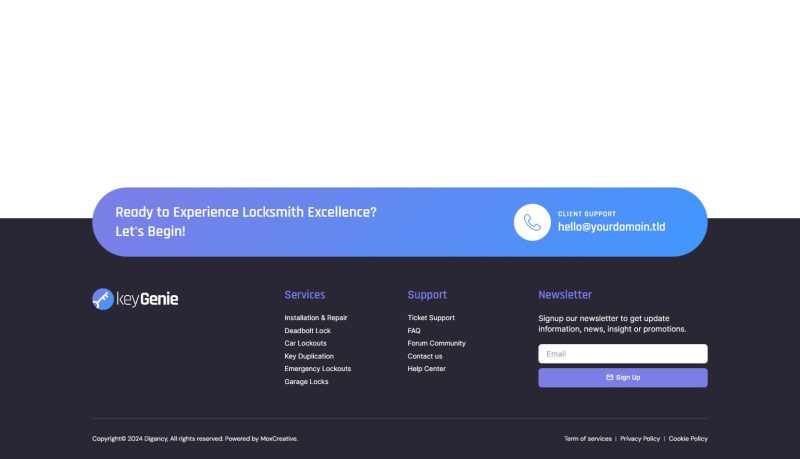Open Key Duplication page
800x459 pixels.
click(309, 356)
